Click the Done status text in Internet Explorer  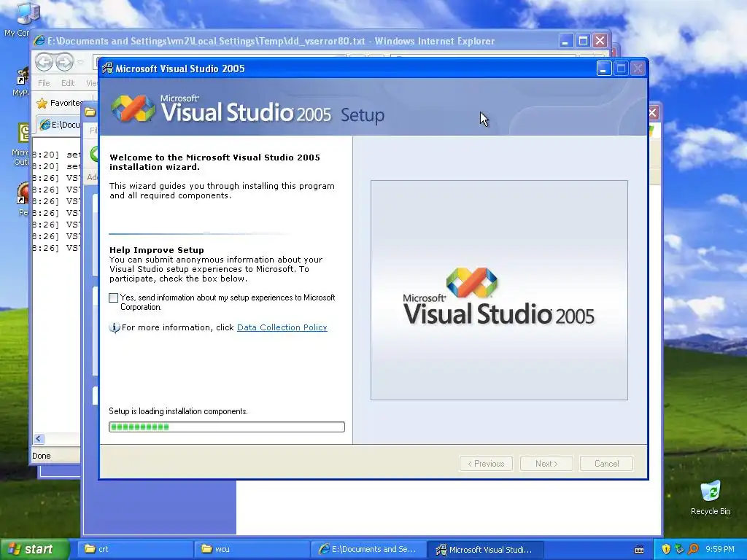42,456
